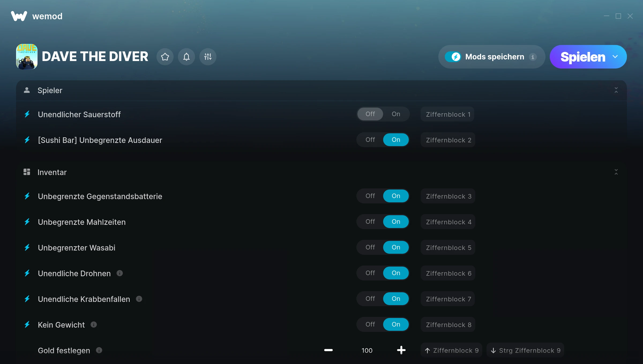Change the Ziffernblock 1 hotkey
This screenshot has width=643, height=364.
click(448, 114)
